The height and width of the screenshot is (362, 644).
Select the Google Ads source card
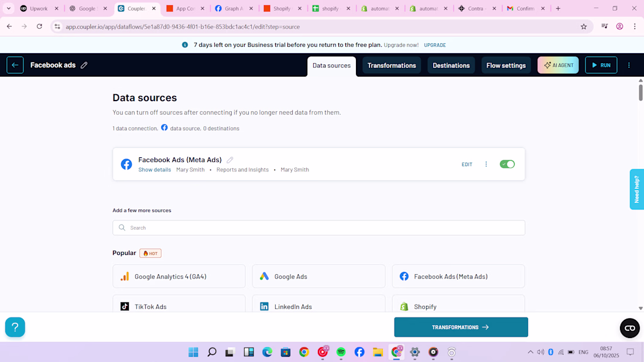pyautogui.click(x=318, y=276)
